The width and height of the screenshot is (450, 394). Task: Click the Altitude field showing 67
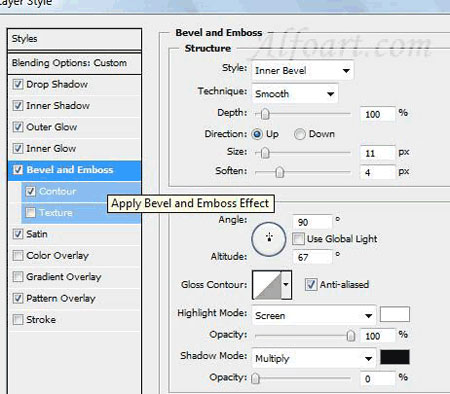point(312,257)
